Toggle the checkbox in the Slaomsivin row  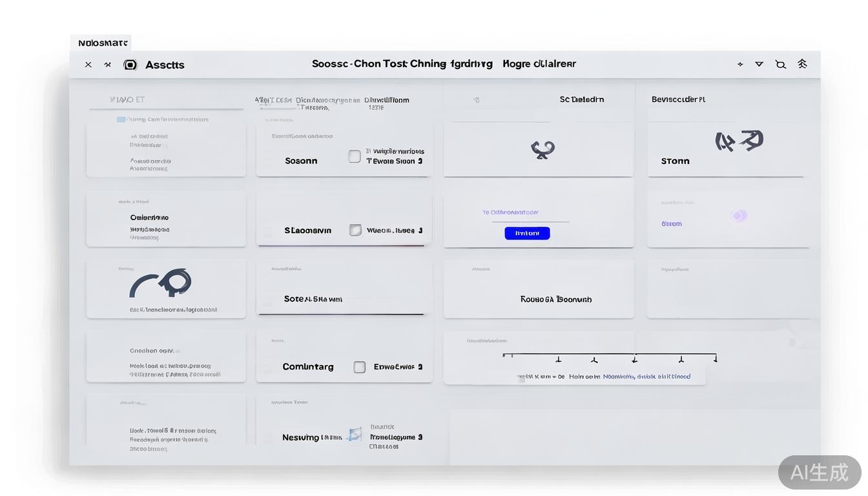point(355,230)
